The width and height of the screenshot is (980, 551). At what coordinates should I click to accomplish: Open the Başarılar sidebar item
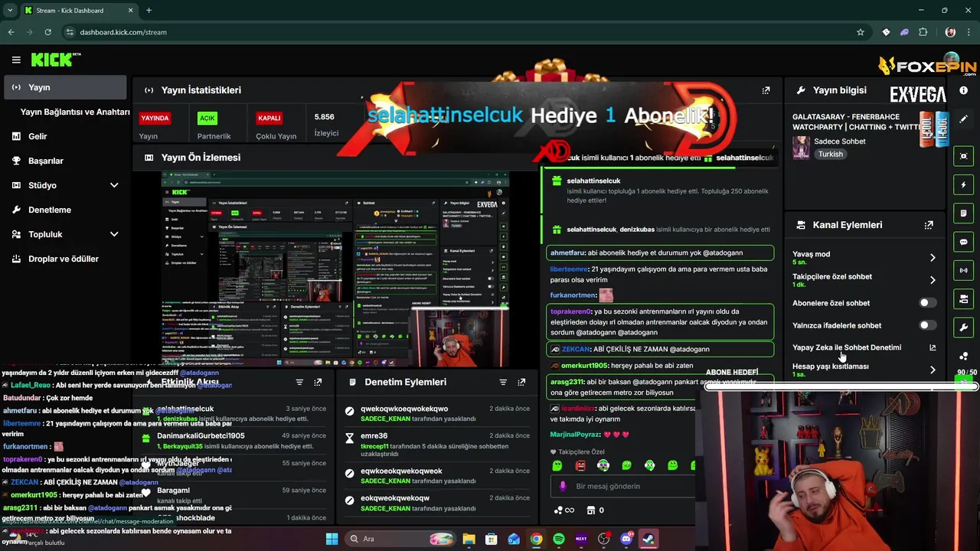click(x=65, y=161)
